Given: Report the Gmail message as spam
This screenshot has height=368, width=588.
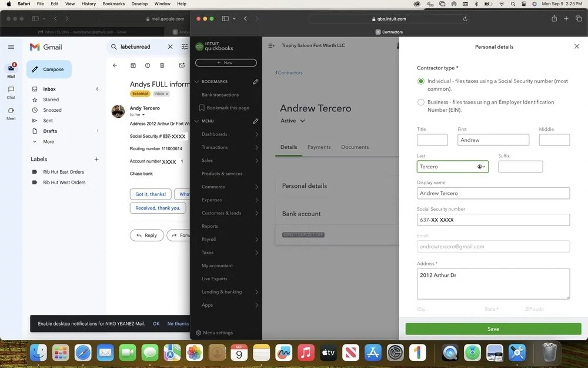Looking at the screenshot, I should pyautogui.click(x=148, y=65).
